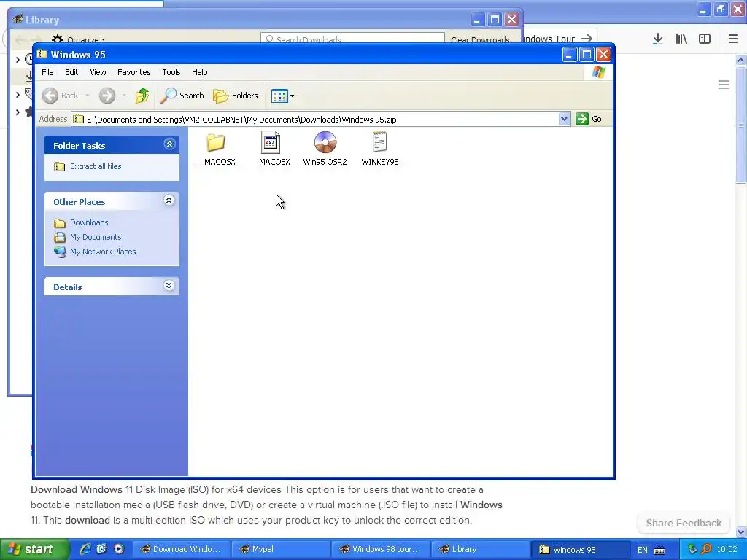Open the Back history dropdown arrow
The image size is (747, 560).
pyautogui.click(x=88, y=96)
